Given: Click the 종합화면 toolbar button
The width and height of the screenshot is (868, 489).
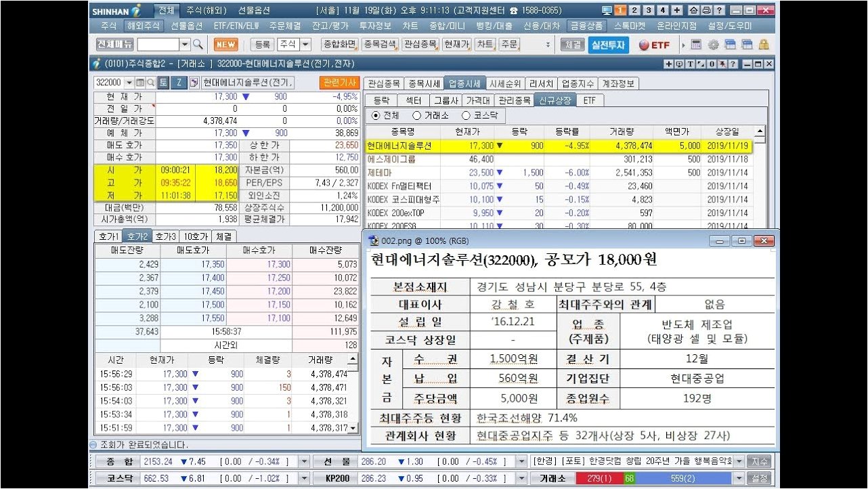Looking at the screenshot, I should [x=340, y=45].
